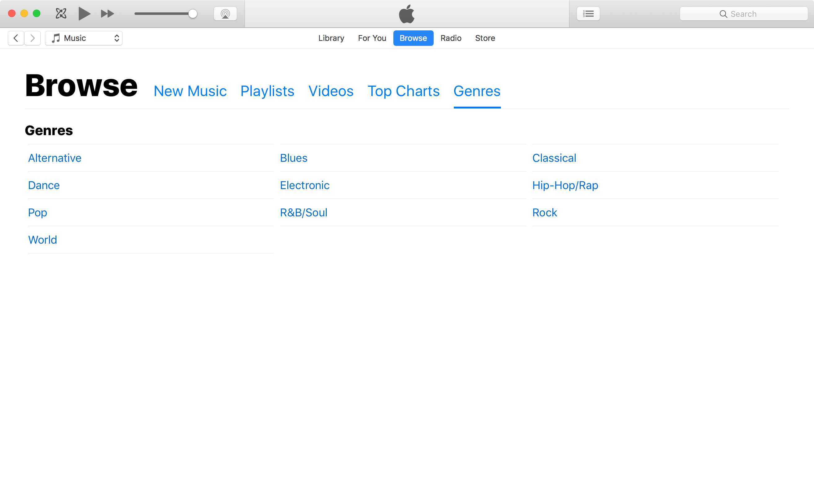Viewport: 814px width, 504px height.
Task: Open the AirPlay output icon
Action: point(225,14)
